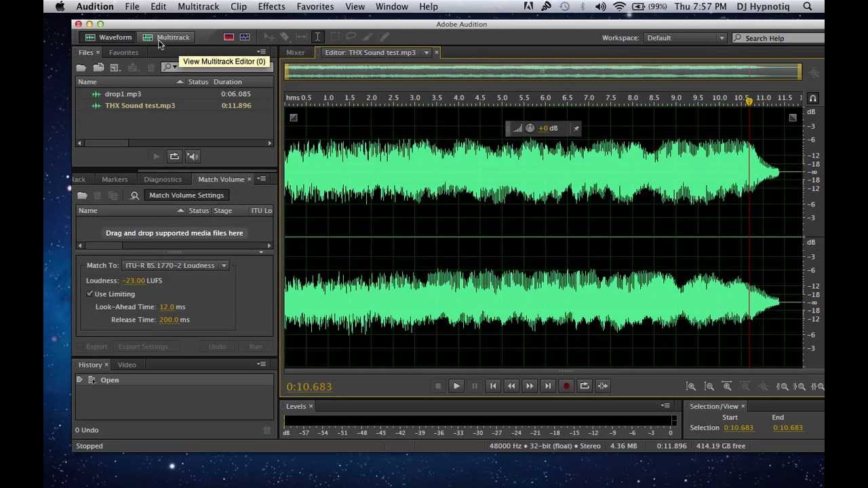Image resolution: width=868 pixels, height=488 pixels.
Task: Move playhead to previous marker
Action: click(x=493, y=386)
